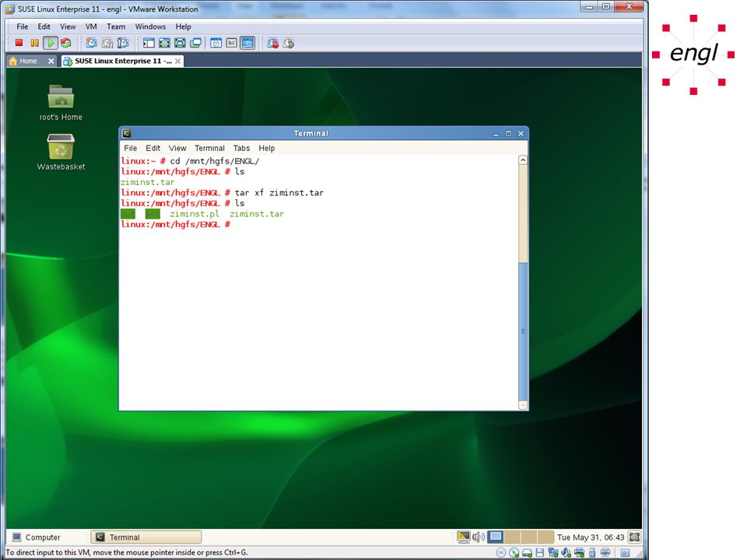This screenshot has height=560, width=747.
Task: Open the Terminal window menu icon in title bar
Action: [127, 133]
